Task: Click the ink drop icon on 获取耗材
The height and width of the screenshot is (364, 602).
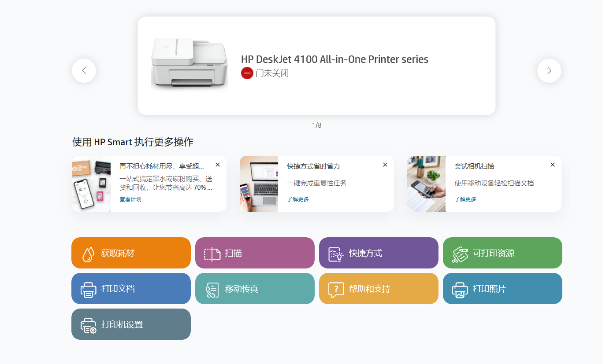Action: click(x=88, y=254)
